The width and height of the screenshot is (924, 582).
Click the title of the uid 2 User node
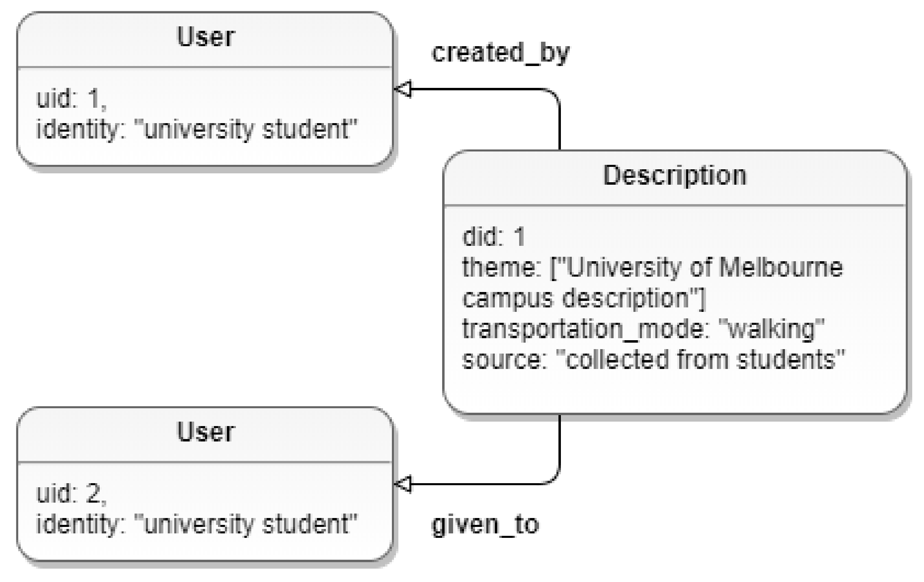205,432
